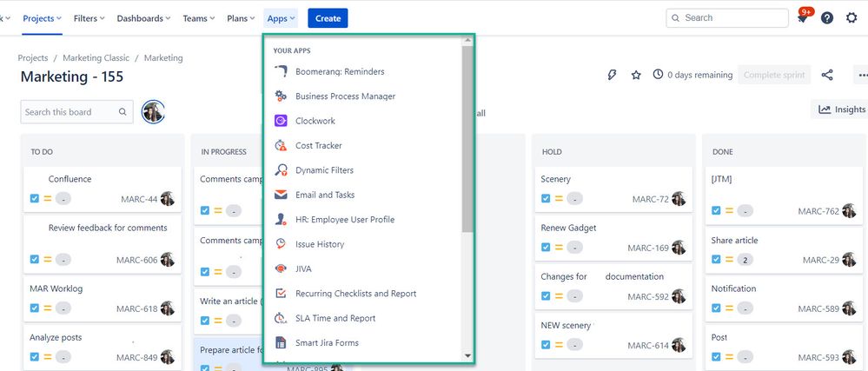Click the Issue History icon
The height and width of the screenshot is (371, 868).
[x=281, y=244]
